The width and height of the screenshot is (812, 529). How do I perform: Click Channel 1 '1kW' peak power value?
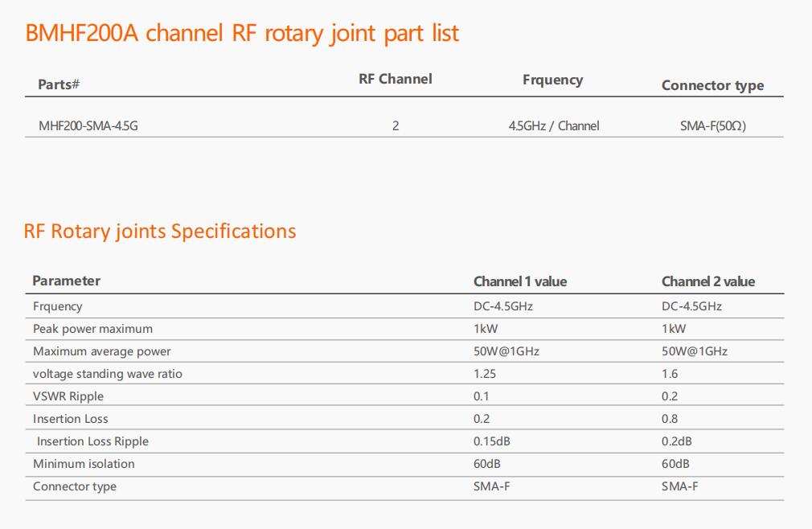click(x=486, y=329)
